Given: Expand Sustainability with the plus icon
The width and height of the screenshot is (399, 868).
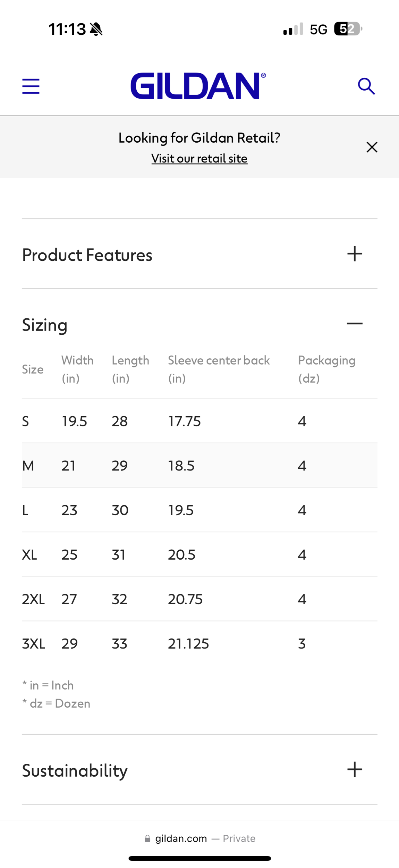Looking at the screenshot, I should coord(354,769).
